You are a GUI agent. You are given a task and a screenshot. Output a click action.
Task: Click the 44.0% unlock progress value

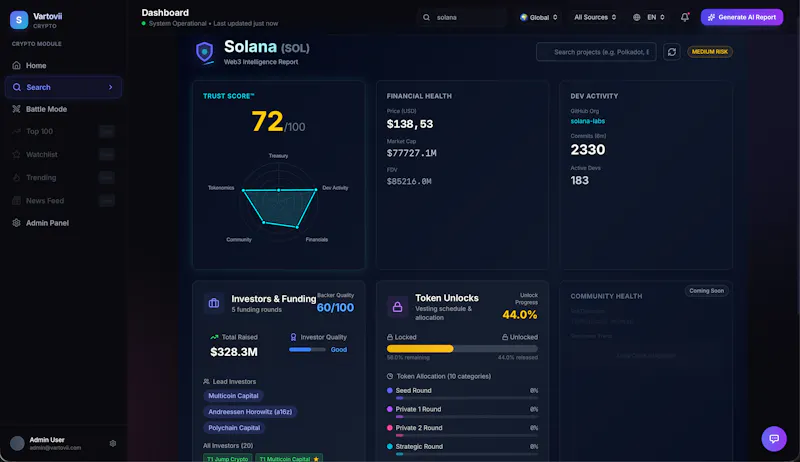(519, 315)
